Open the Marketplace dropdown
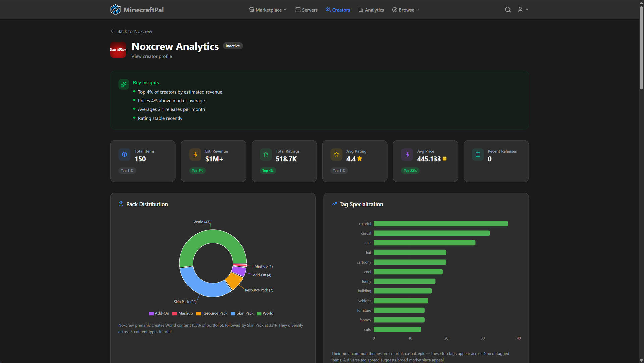Image resolution: width=644 pixels, height=363 pixels. 267,10
